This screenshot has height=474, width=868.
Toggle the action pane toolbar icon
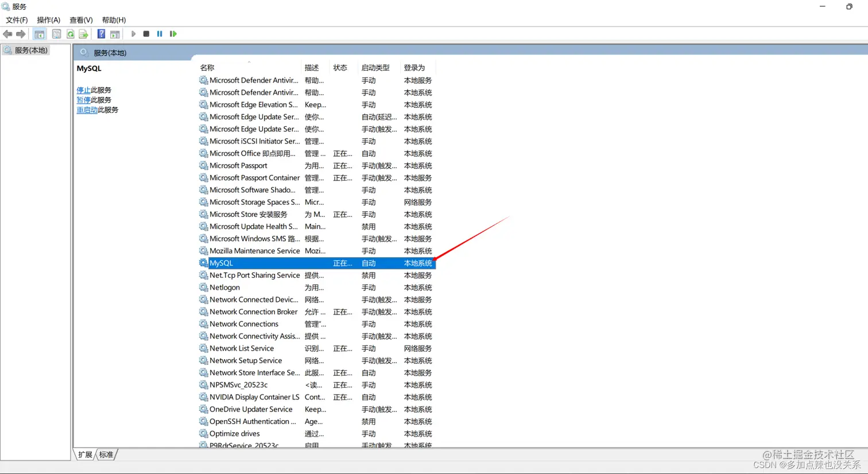tap(115, 34)
